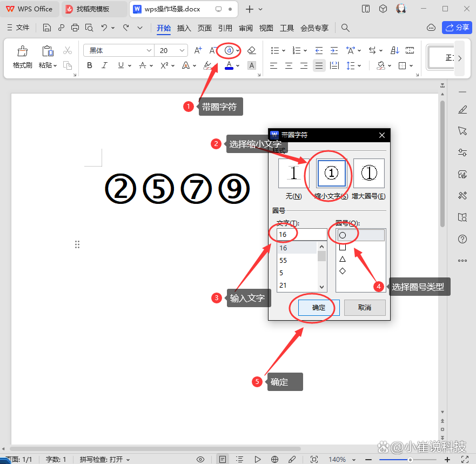476x464 pixels.
Task: Select align left button
Action: click(x=273, y=65)
